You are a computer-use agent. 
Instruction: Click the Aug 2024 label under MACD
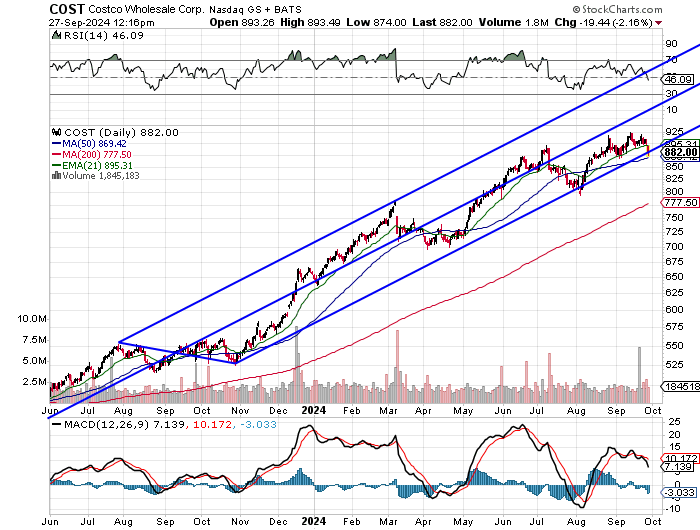pos(576,522)
